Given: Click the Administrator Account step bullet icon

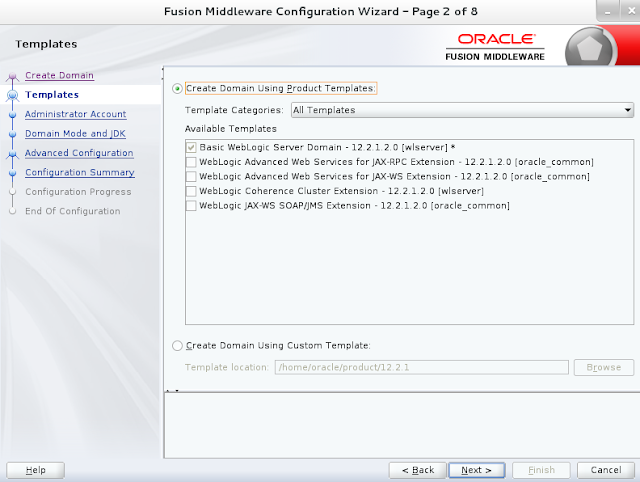Looking at the screenshot, I should pyautogui.click(x=13, y=115).
